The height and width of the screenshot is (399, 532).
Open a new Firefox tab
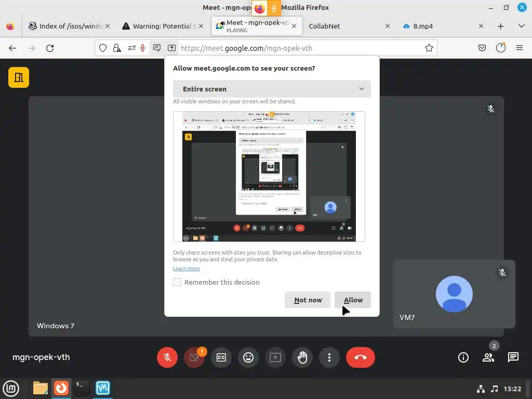click(500, 26)
